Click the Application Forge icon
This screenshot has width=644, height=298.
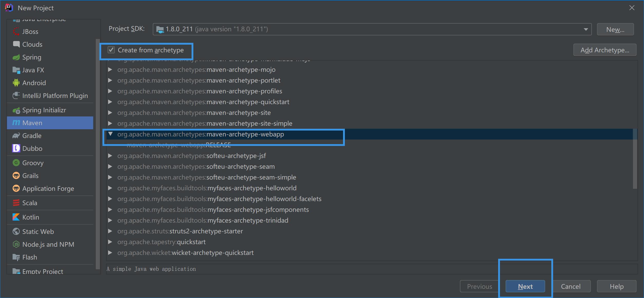click(16, 188)
